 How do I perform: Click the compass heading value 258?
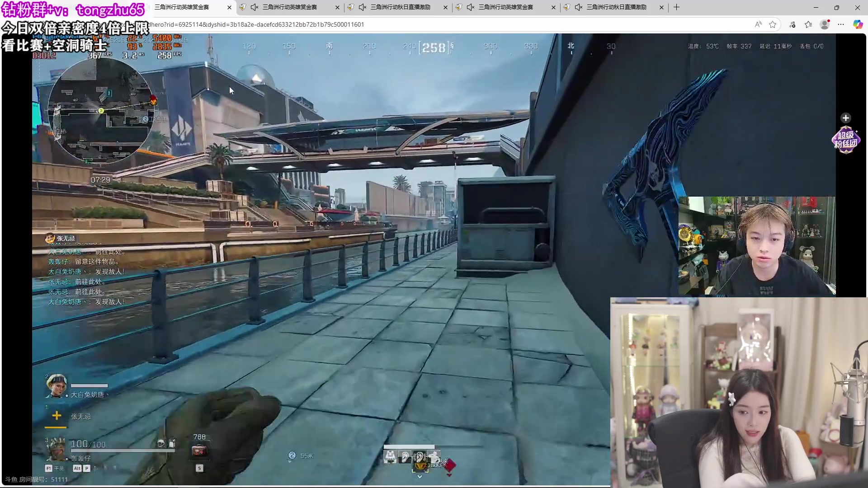click(434, 47)
